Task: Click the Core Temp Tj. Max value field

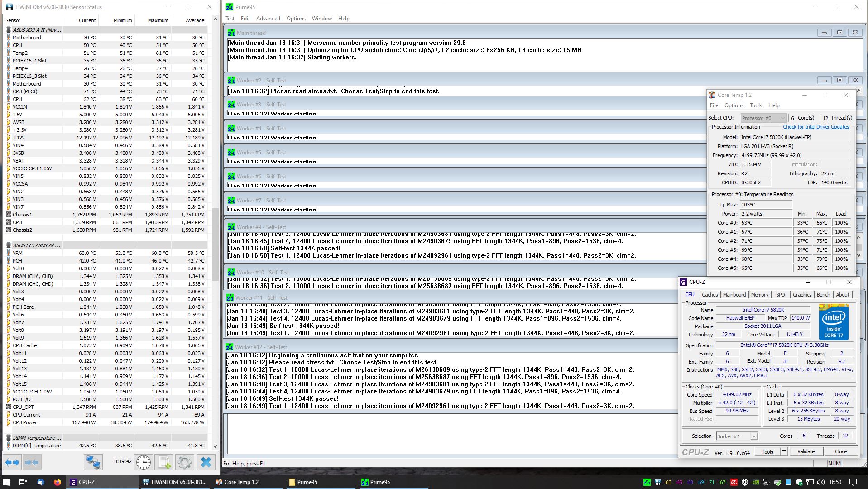Action: (766, 205)
